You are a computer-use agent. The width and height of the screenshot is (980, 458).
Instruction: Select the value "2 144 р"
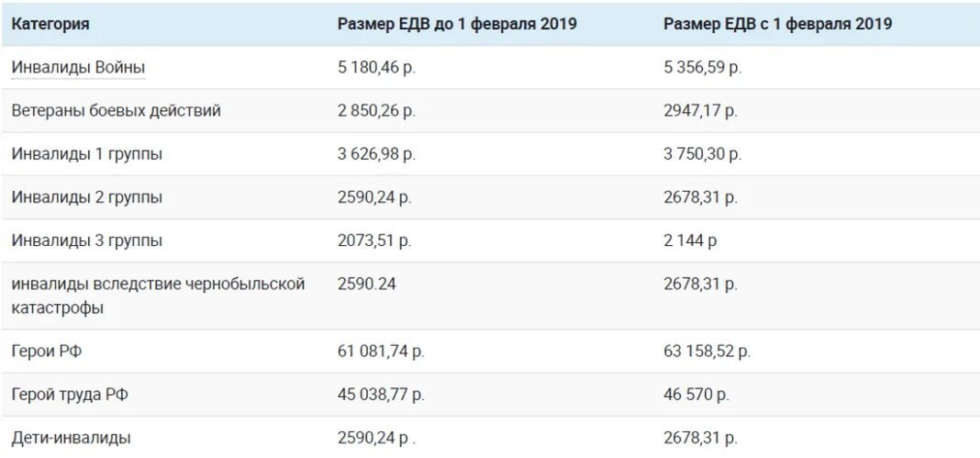point(691,240)
